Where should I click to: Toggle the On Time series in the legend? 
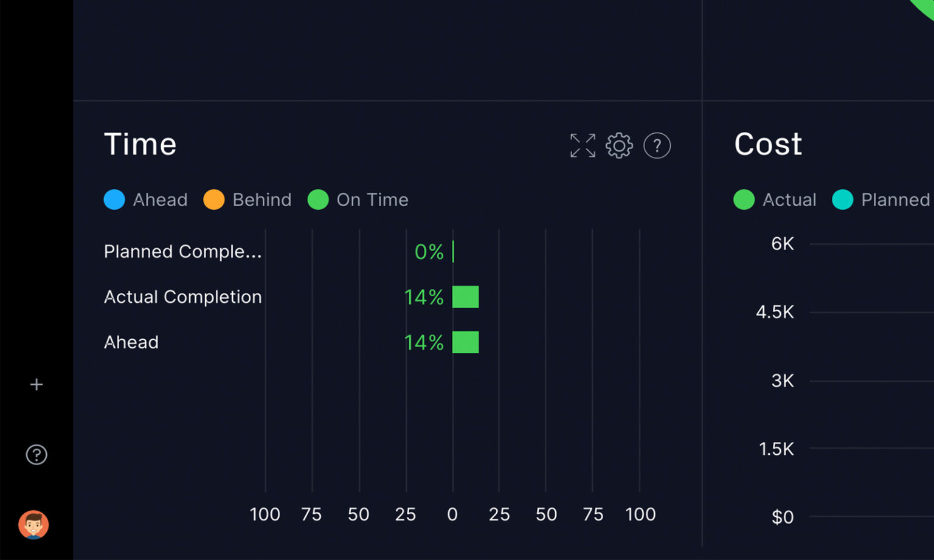[x=359, y=199]
